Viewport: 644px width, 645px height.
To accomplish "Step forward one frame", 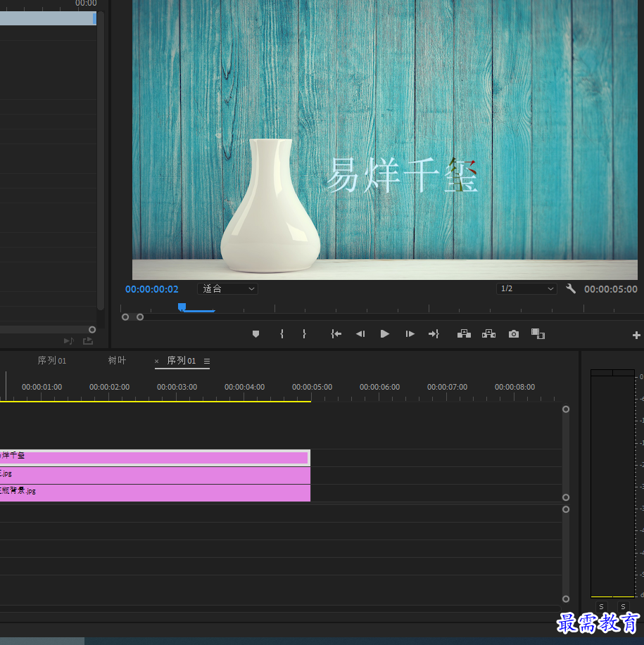I will (x=410, y=334).
